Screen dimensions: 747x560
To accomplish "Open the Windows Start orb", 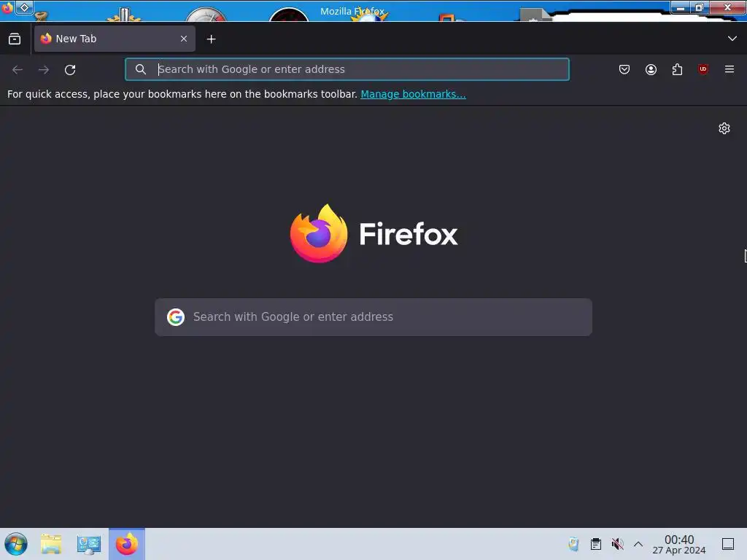I will click(x=16, y=544).
